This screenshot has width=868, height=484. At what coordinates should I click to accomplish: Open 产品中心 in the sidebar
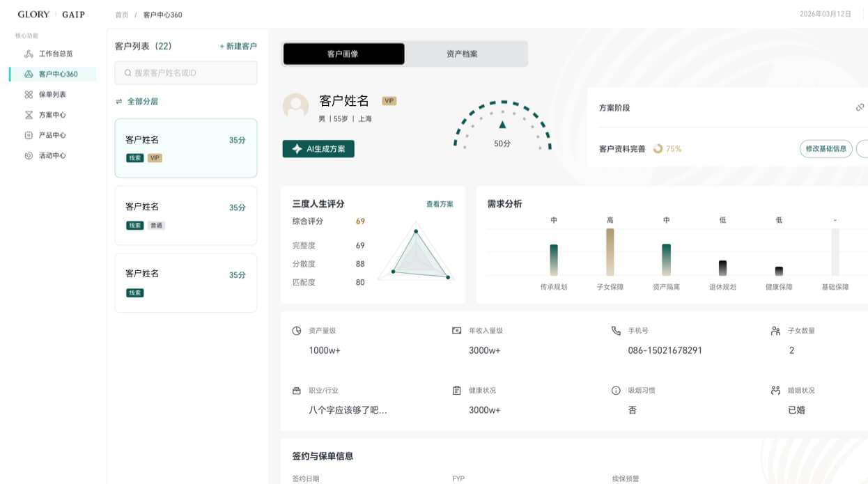(52, 135)
